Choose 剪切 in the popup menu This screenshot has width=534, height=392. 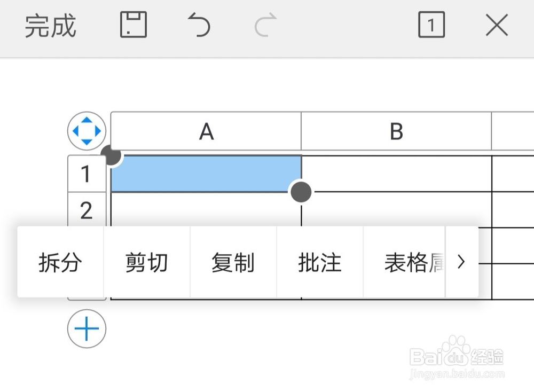147,262
